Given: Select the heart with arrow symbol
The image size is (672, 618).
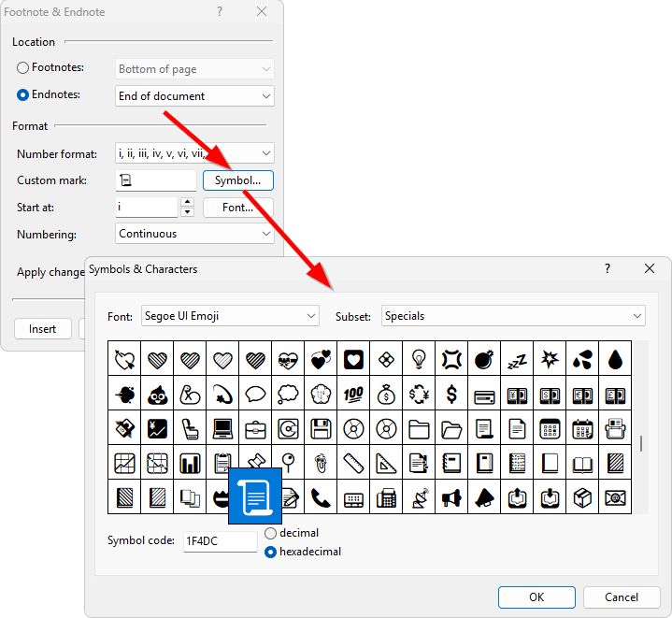Looking at the screenshot, I should click(x=124, y=359).
